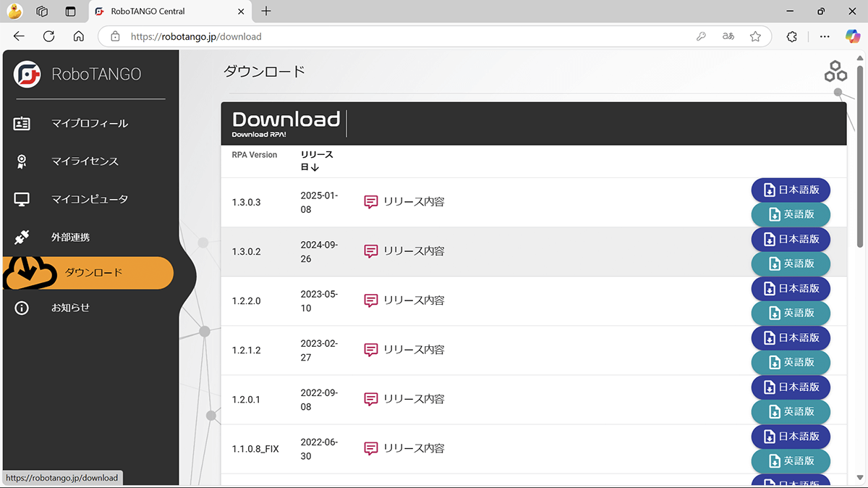The width and height of the screenshot is (868, 488).
Task: Download 英語版 for version 1.1.0.8_FIX
Action: coord(791,460)
